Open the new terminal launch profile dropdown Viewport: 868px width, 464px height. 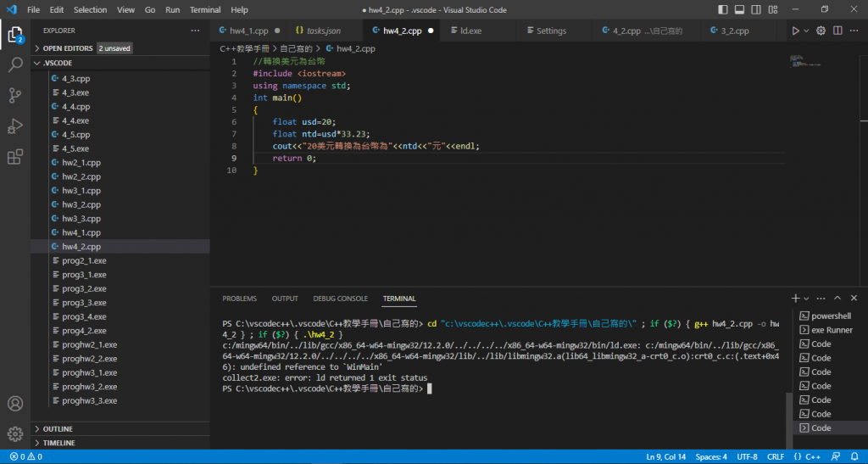click(x=808, y=299)
